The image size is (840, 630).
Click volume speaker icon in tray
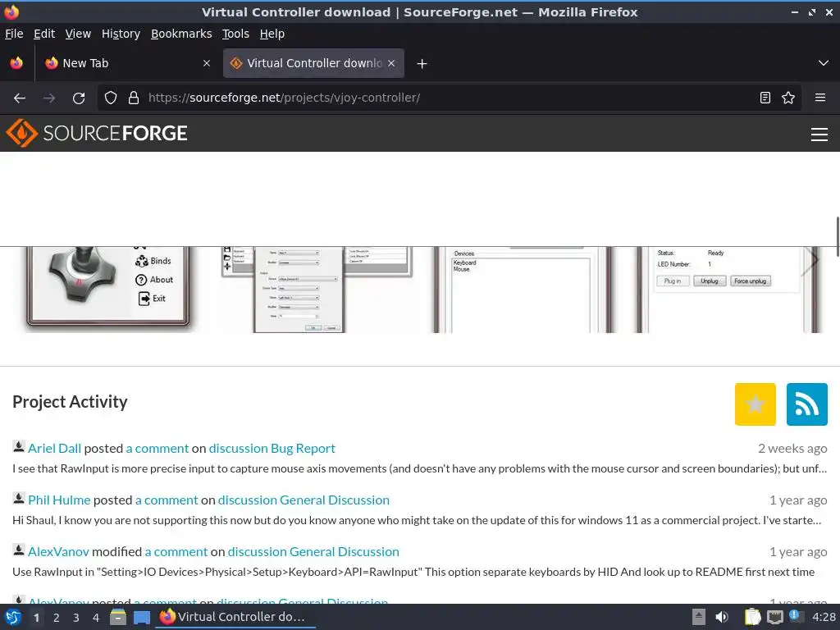[722, 617]
